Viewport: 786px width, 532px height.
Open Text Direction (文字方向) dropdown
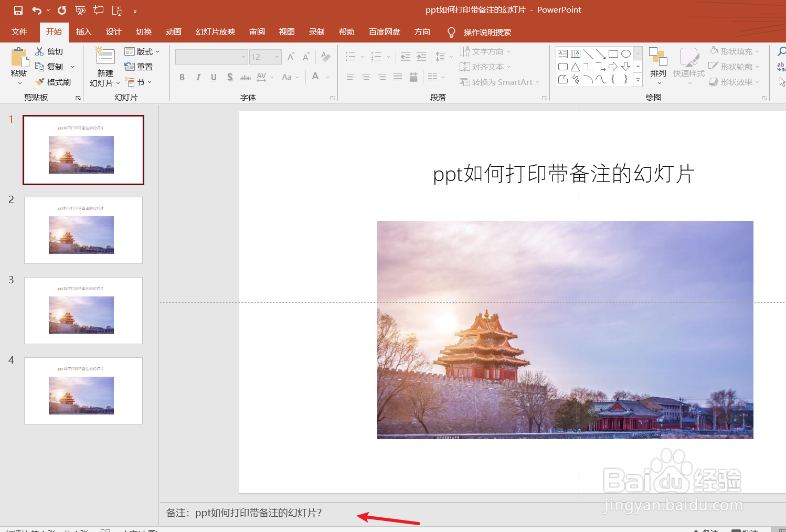click(485, 51)
